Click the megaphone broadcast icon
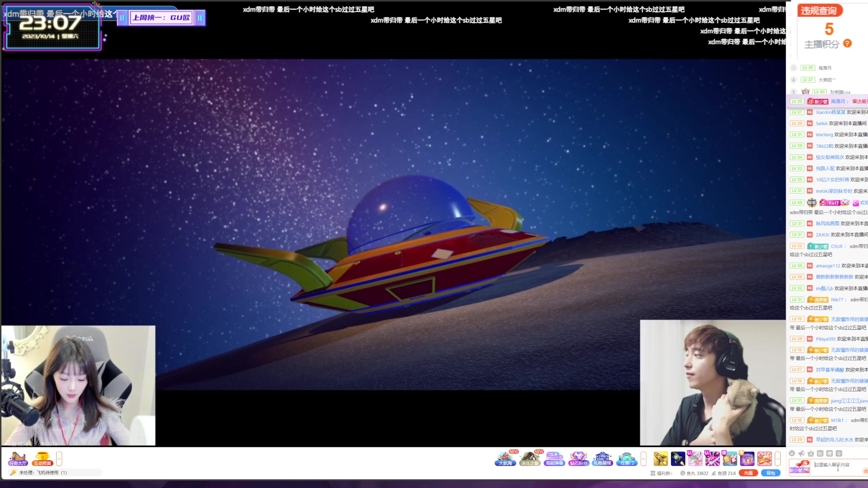Viewport: 868px width, 488px height. (x=801, y=453)
